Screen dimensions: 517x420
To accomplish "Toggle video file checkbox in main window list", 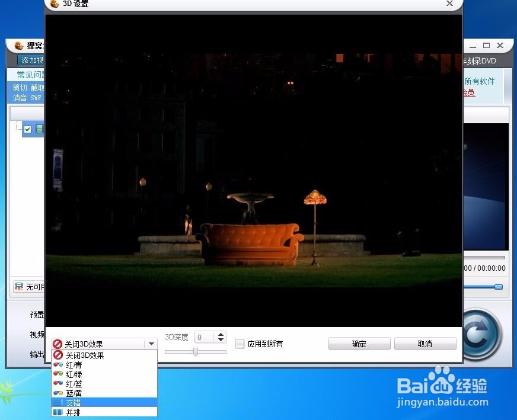I will point(28,129).
